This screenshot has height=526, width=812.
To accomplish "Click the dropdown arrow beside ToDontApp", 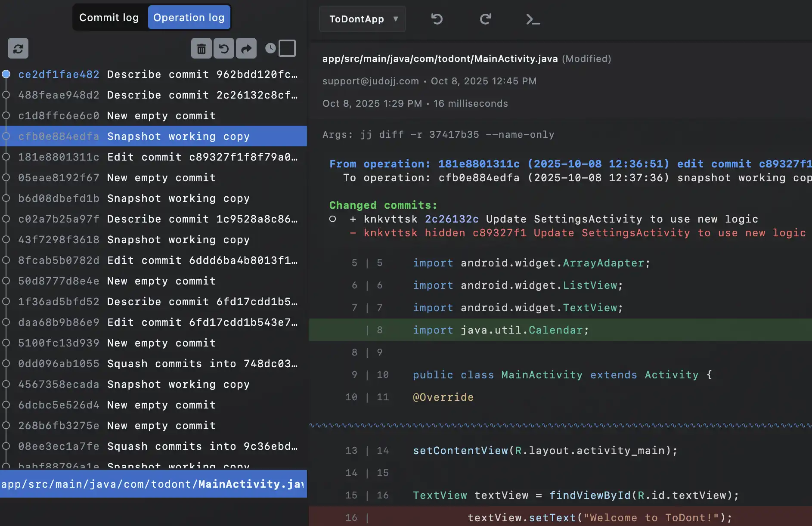I will pyautogui.click(x=395, y=19).
